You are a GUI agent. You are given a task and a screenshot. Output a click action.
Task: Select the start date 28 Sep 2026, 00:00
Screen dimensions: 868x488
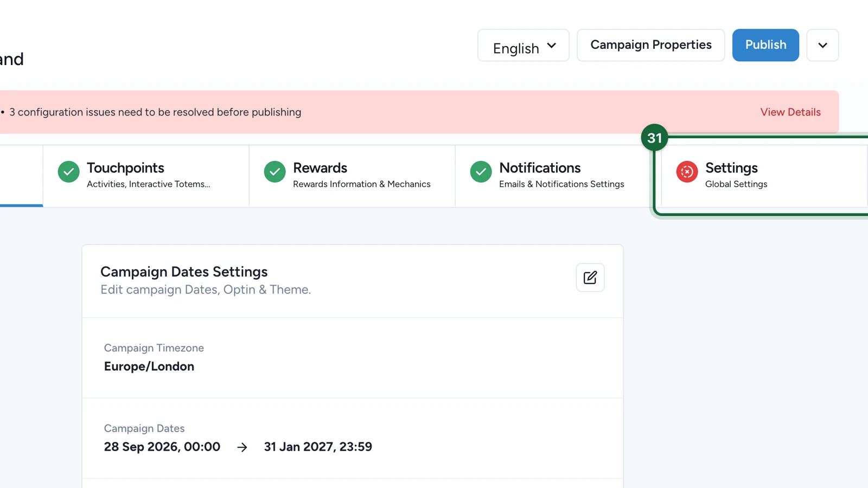coord(162,447)
